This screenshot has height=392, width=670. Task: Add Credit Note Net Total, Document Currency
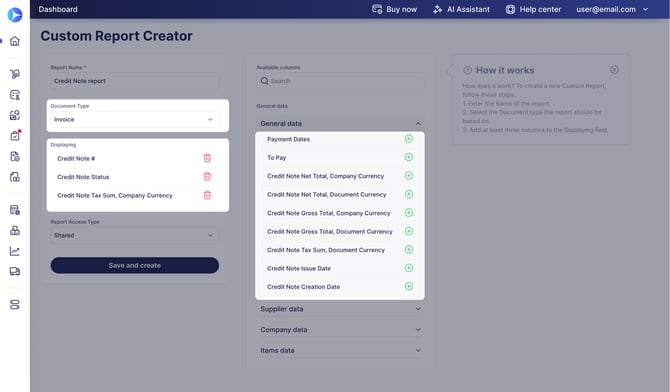[x=409, y=194]
